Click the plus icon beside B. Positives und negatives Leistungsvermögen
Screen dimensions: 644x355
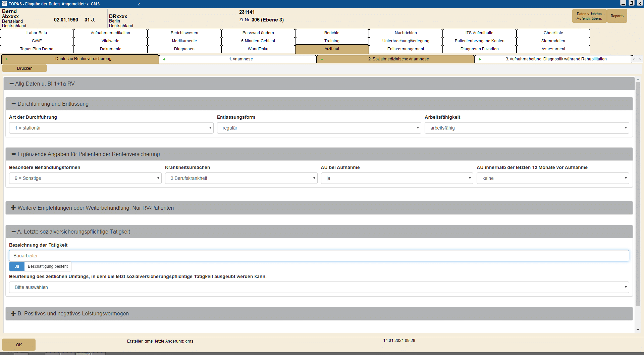13,313
